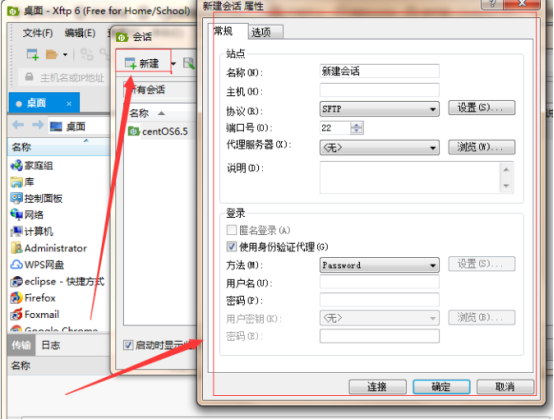Screen dimensions: 554x420
Task: Expand the 方法 Password dropdown
Action: [379, 265]
